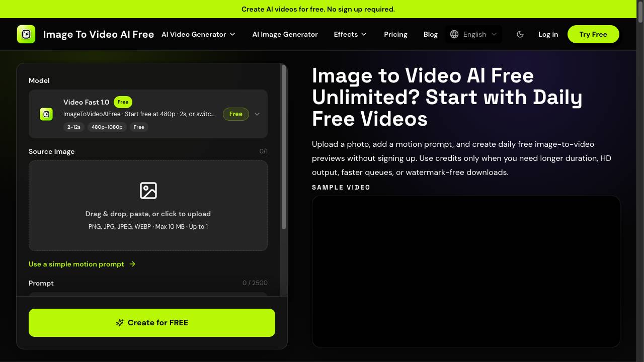
Task: Click the arrow beside simple motion prompt
Action: point(132,264)
